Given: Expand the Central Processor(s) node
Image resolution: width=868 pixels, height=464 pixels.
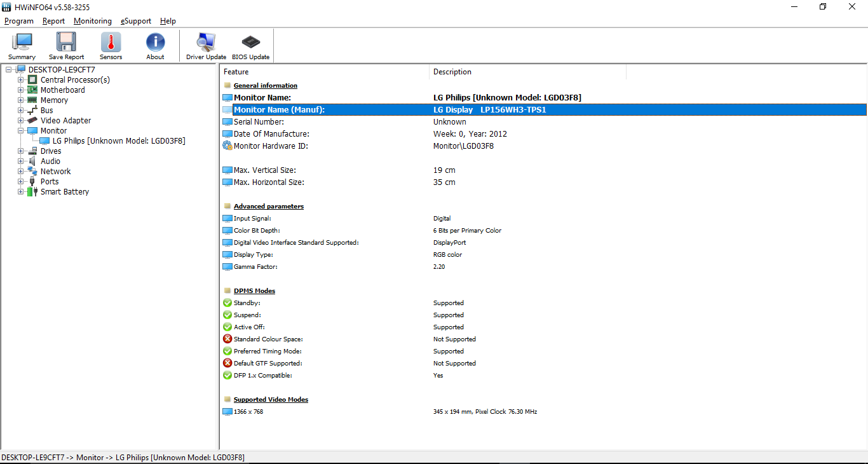Looking at the screenshot, I should [21, 79].
